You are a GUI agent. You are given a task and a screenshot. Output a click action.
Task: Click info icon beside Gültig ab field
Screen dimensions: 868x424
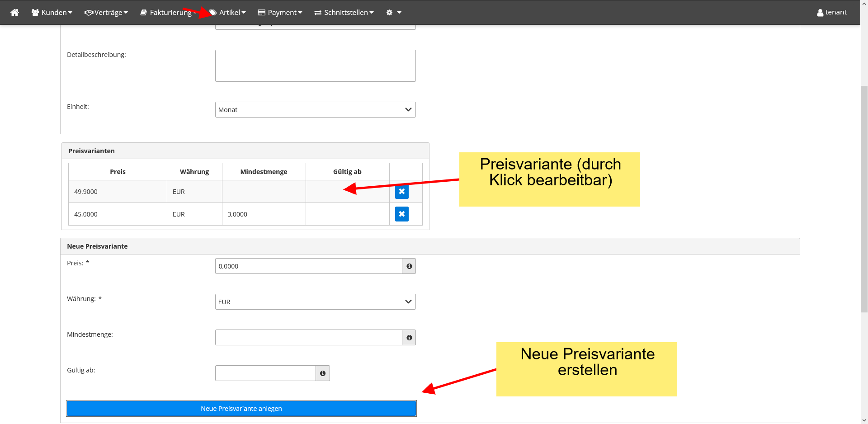(323, 373)
